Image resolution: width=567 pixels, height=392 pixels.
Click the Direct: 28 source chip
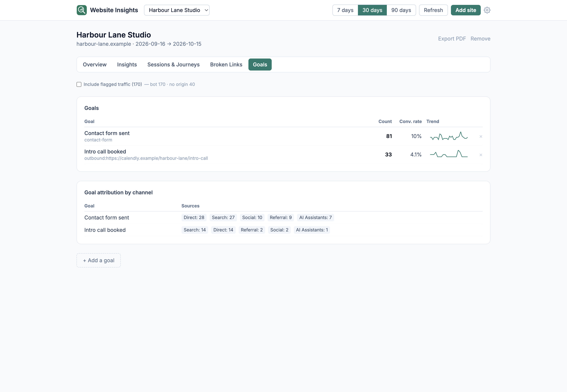[x=194, y=217]
